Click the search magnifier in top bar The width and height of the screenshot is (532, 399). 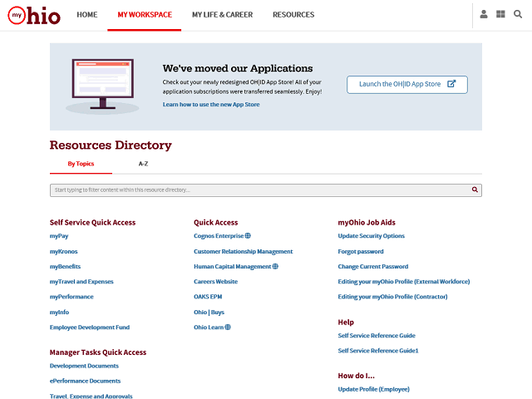pos(517,14)
